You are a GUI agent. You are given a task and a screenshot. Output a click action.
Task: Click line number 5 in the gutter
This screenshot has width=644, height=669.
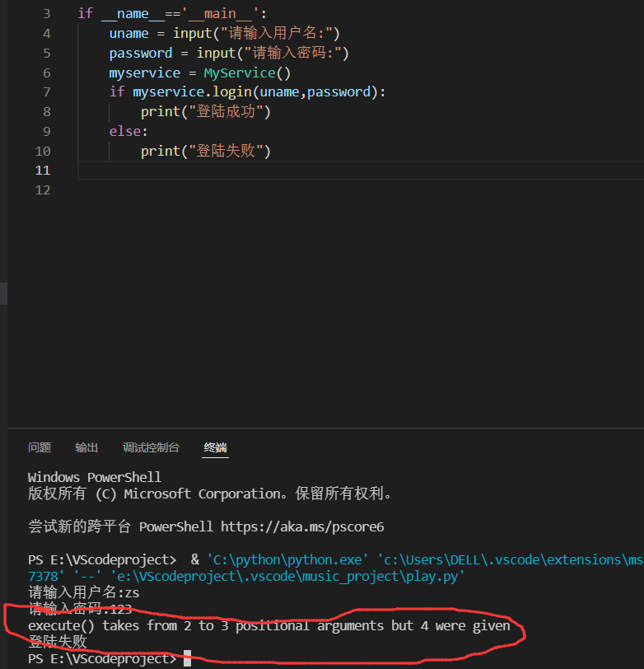click(46, 53)
